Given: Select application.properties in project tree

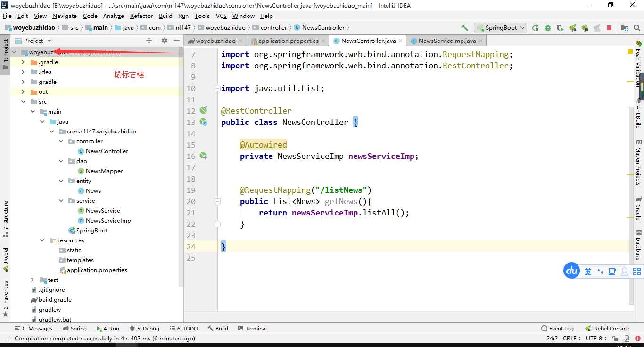Looking at the screenshot, I should click(x=93, y=270).
